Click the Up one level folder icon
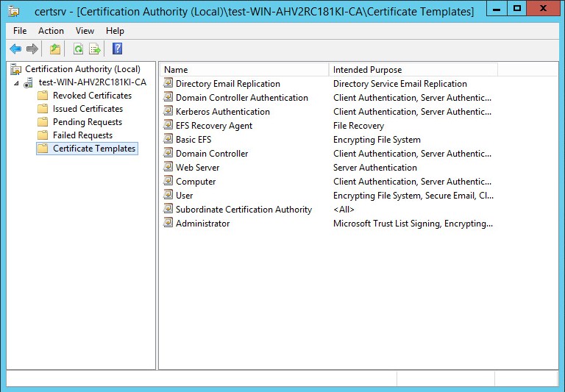 (x=54, y=49)
